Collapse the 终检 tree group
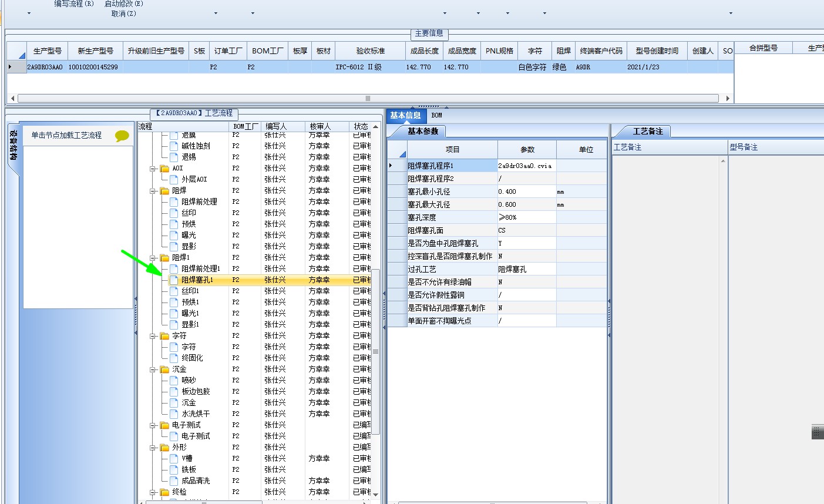 pyautogui.click(x=153, y=493)
